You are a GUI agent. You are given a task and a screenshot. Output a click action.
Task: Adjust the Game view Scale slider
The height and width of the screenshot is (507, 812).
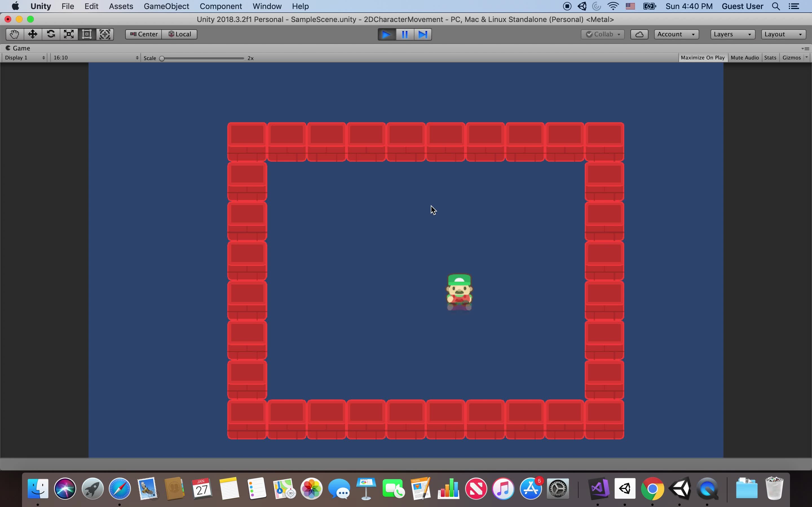[x=162, y=58]
